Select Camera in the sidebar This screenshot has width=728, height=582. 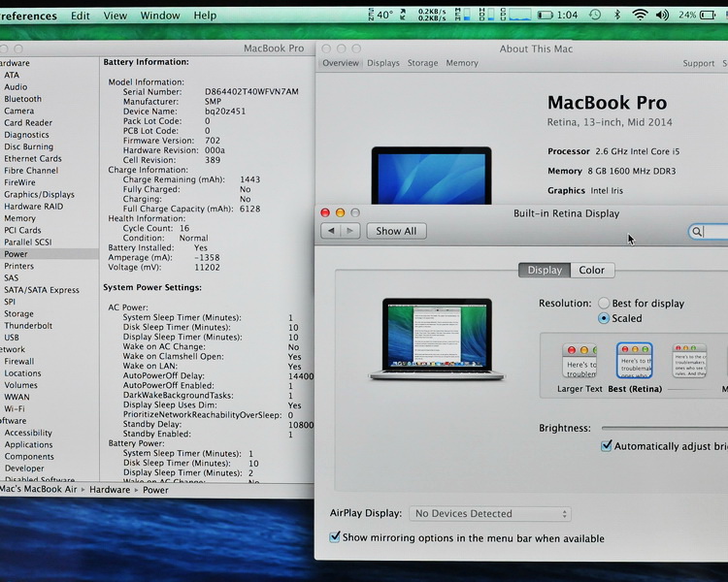tap(19, 111)
